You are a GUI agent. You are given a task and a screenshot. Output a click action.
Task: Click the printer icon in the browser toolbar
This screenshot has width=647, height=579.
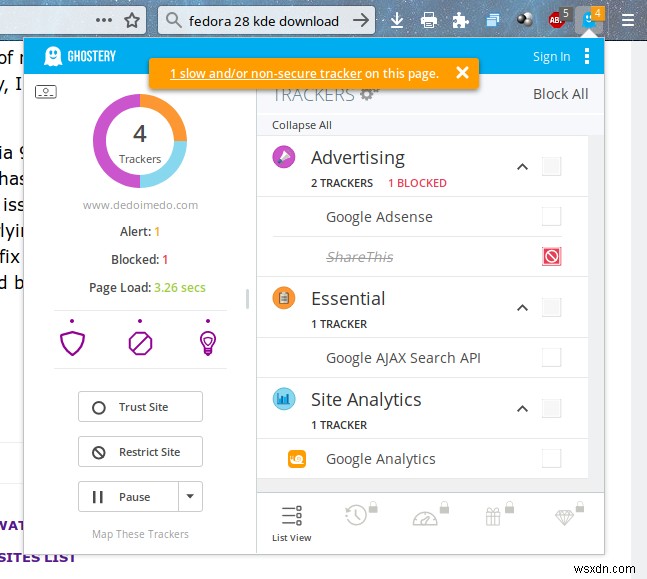(429, 20)
